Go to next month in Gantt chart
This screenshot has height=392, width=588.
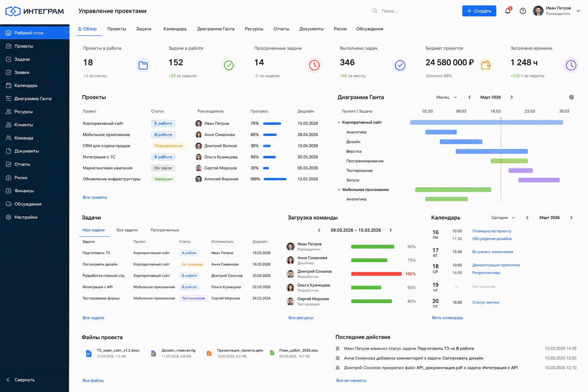pyautogui.click(x=512, y=97)
